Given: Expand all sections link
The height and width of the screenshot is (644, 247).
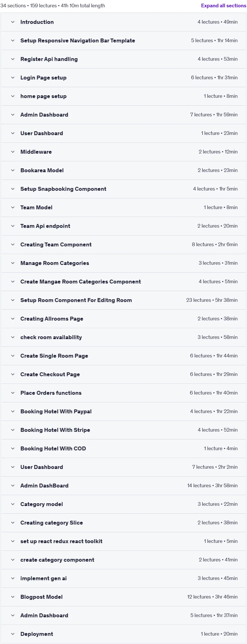Looking at the screenshot, I should point(223,6).
